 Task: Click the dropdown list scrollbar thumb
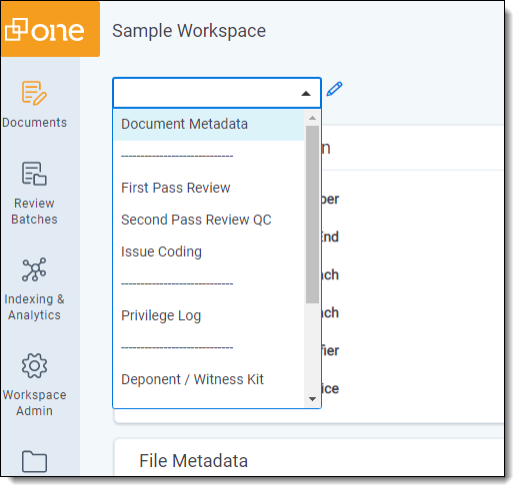click(312, 215)
